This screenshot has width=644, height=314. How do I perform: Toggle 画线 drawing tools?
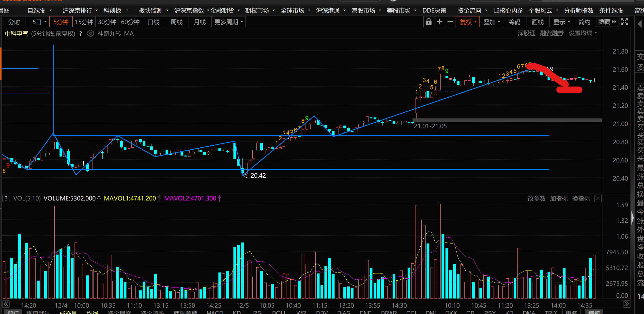pos(537,22)
